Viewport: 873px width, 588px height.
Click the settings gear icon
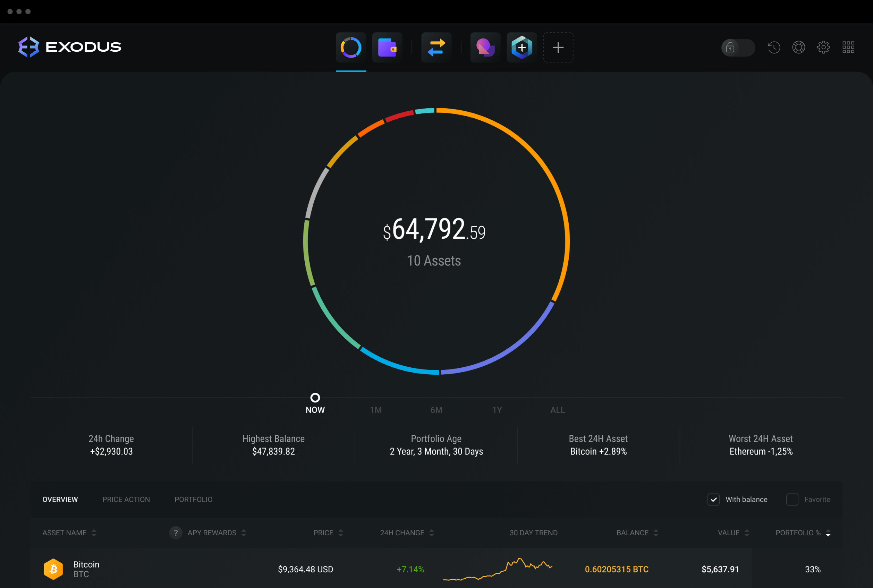pos(823,46)
